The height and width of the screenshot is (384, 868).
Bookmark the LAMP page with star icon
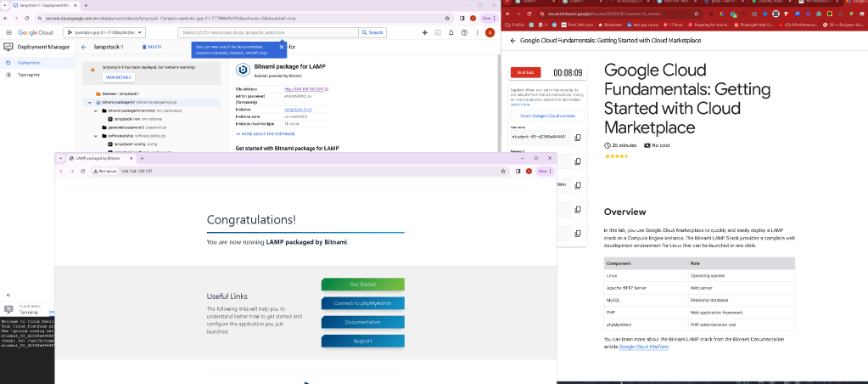pyautogui.click(x=502, y=172)
